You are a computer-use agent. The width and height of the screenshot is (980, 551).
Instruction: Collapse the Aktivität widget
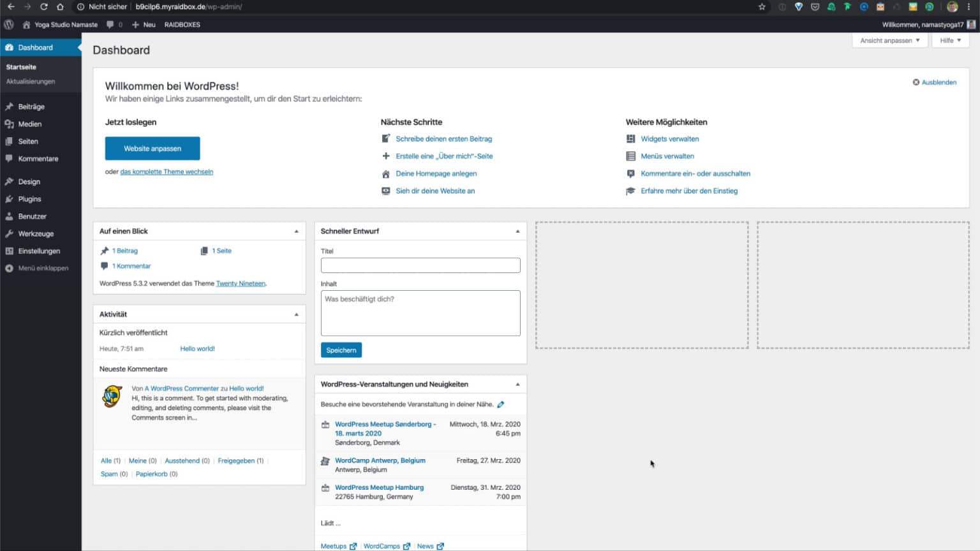[296, 314]
